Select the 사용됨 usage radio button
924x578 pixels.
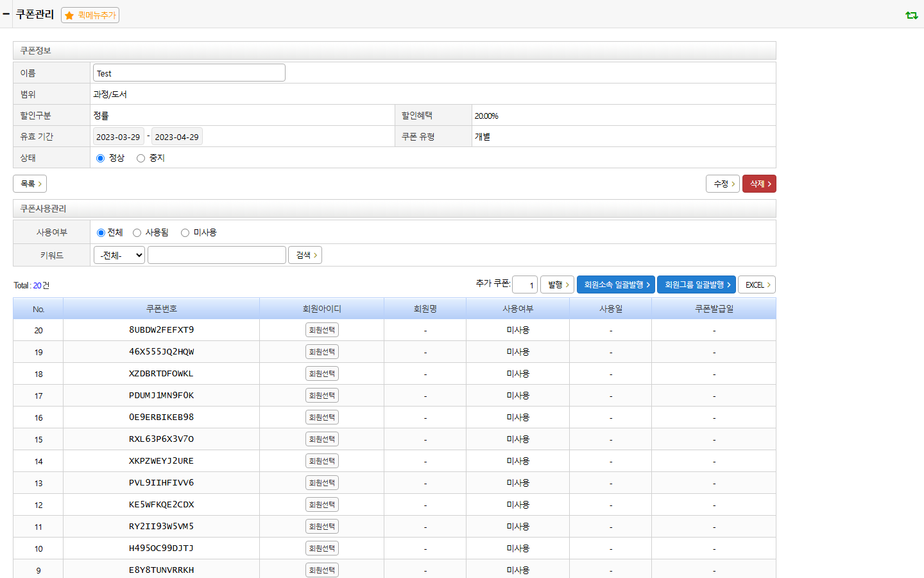tap(137, 232)
